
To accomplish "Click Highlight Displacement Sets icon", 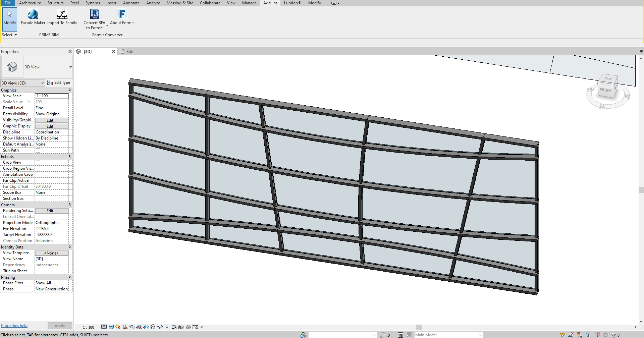I will pyautogui.click(x=188, y=327).
